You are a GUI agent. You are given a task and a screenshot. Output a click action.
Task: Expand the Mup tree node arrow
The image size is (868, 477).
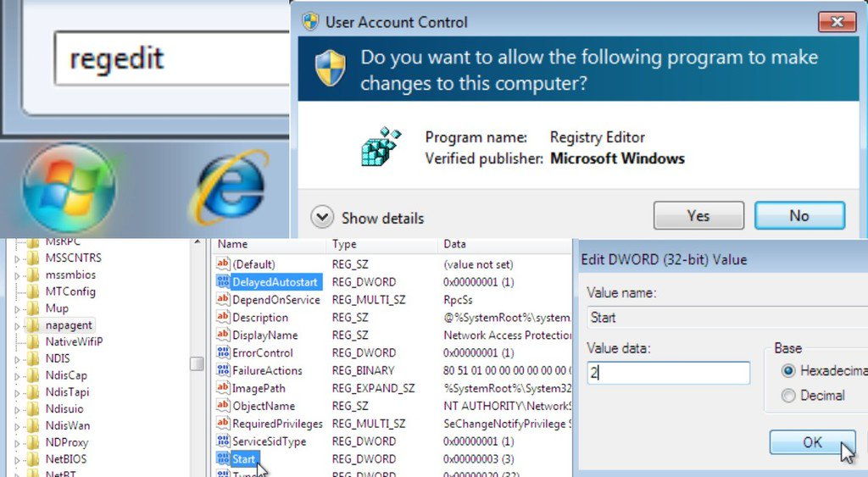(17, 308)
